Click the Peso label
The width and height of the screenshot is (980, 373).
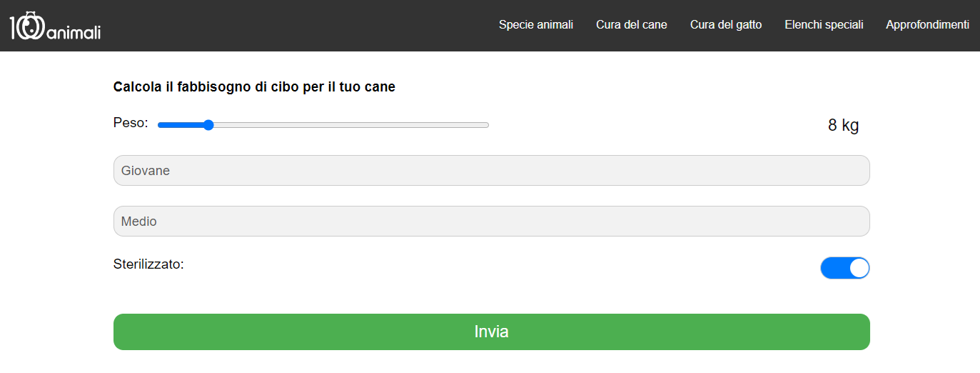click(x=131, y=123)
